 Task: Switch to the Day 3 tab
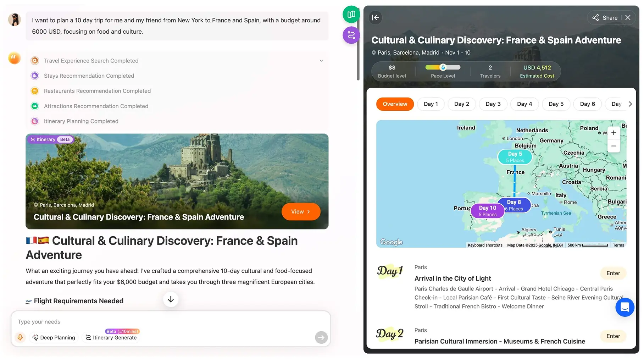pyautogui.click(x=493, y=104)
